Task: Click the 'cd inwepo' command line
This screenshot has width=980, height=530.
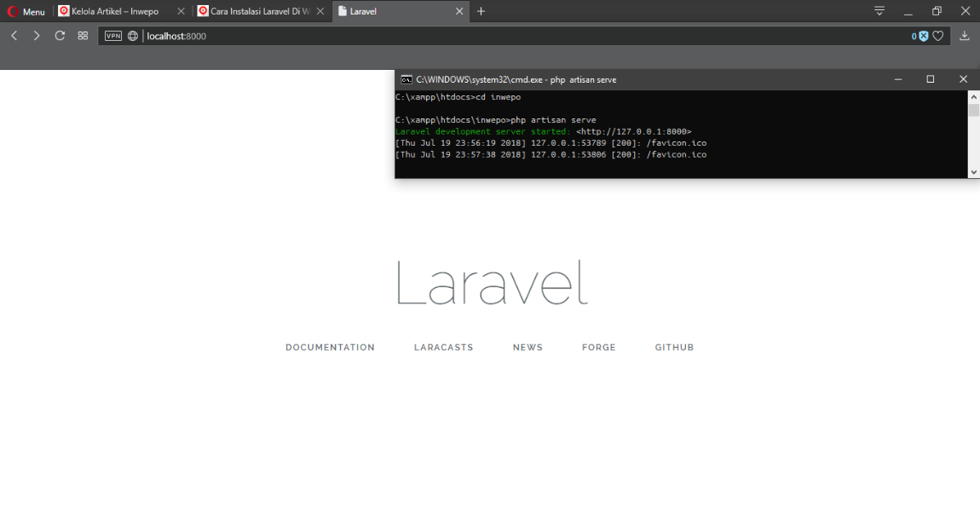Action: pos(458,97)
